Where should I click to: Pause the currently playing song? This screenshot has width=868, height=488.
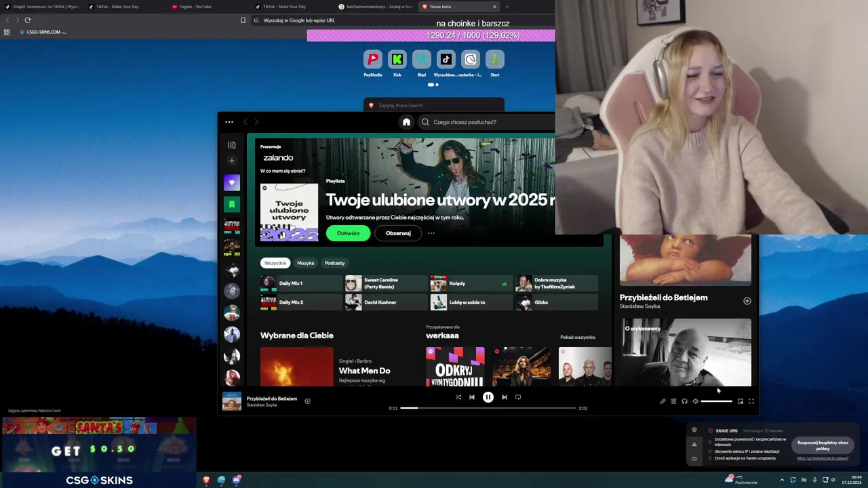(x=488, y=397)
